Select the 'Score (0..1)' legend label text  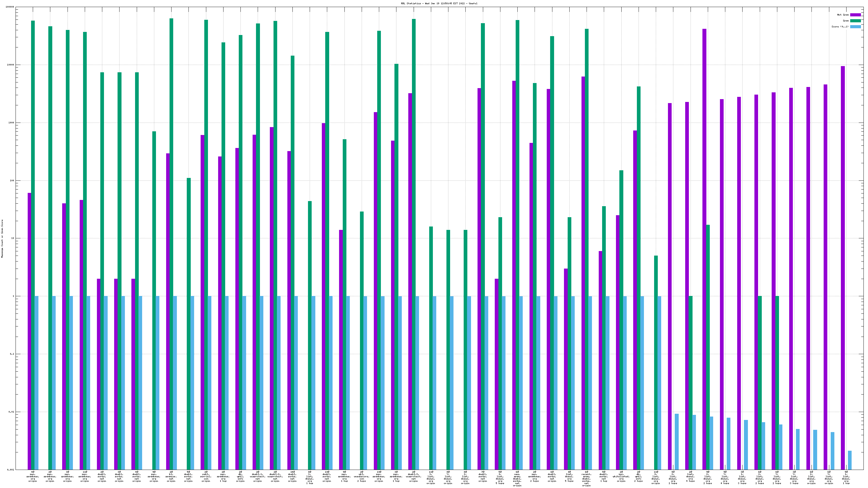840,27
